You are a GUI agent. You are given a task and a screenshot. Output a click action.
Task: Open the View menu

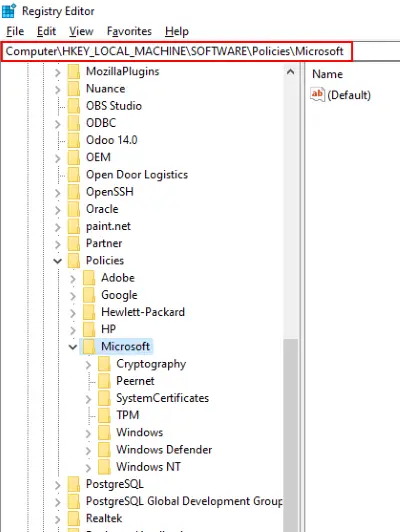pyautogui.click(x=81, y=31)
